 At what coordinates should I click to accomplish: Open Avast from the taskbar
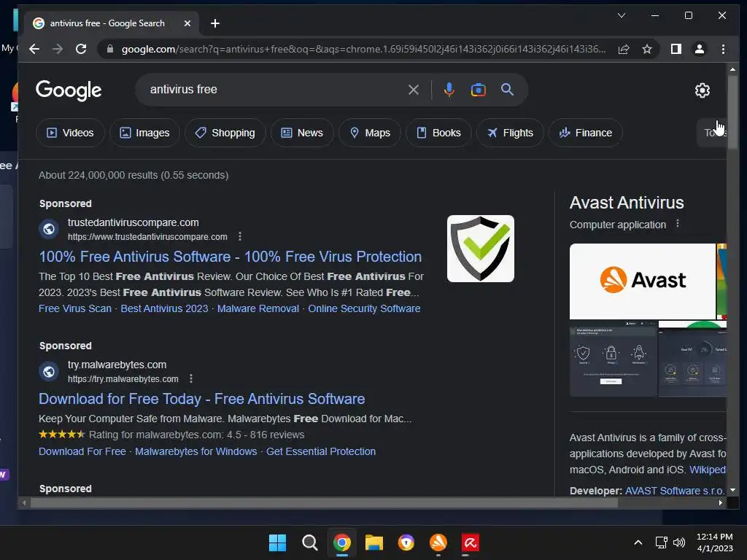click(x=438, y=542)
